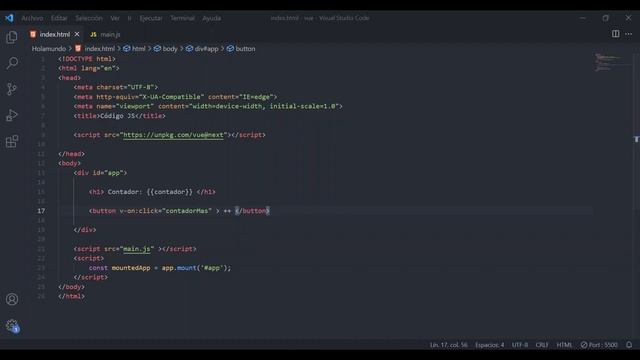Click the meta charset="UTF-8" line

(116, 87)
